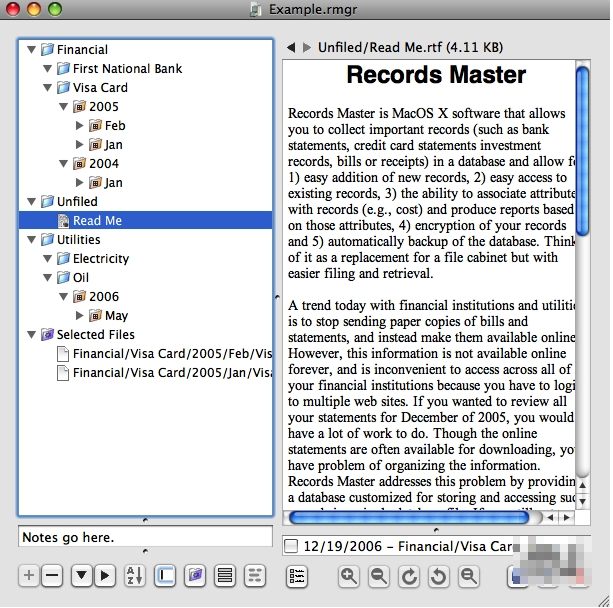
Task: Collapse the Electricity folder triangle
Action: coord(48,258)
